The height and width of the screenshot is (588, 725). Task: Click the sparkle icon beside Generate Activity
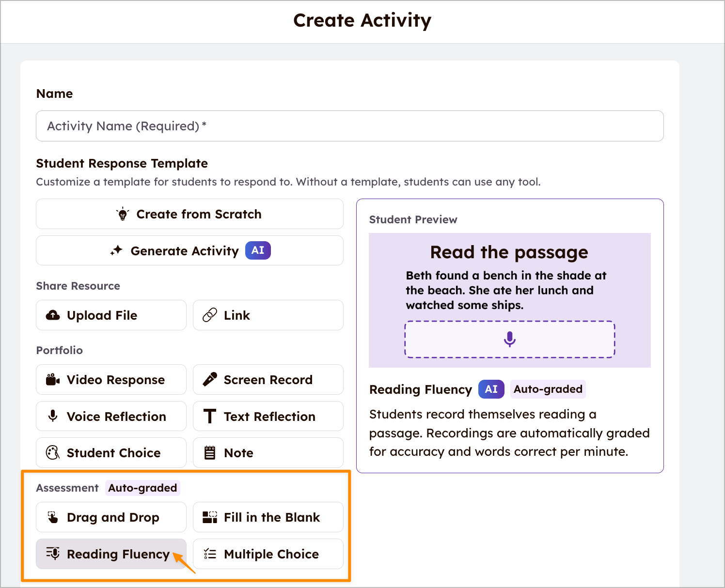(116, 251)
